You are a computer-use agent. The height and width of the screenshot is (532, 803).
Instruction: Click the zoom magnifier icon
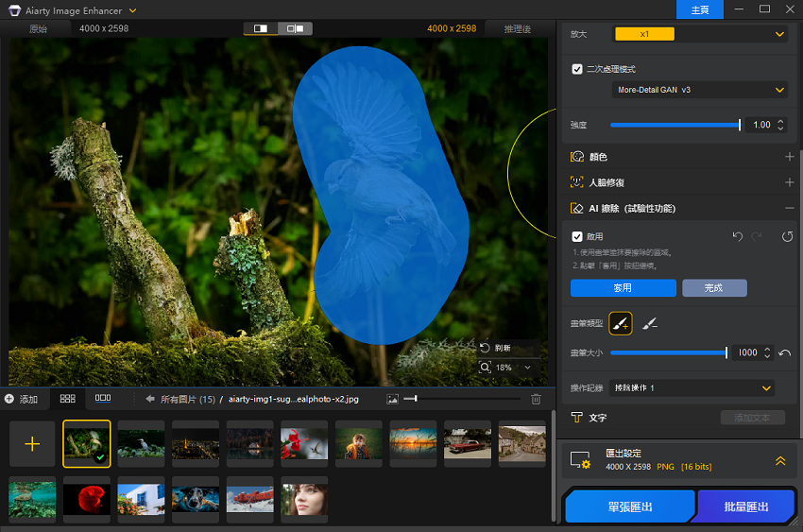click(x=485, y=368)
